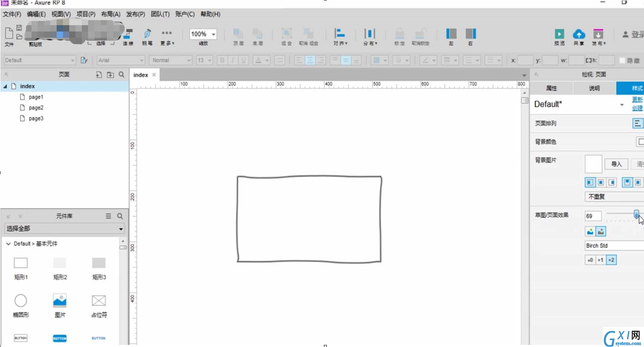Click the 登录 login button
Viewport: 644px width, 347px height.
[633, 34]
